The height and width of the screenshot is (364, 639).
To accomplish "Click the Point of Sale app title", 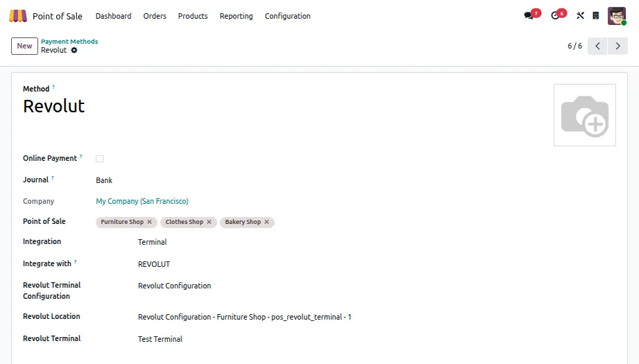I will click(58, 16).
